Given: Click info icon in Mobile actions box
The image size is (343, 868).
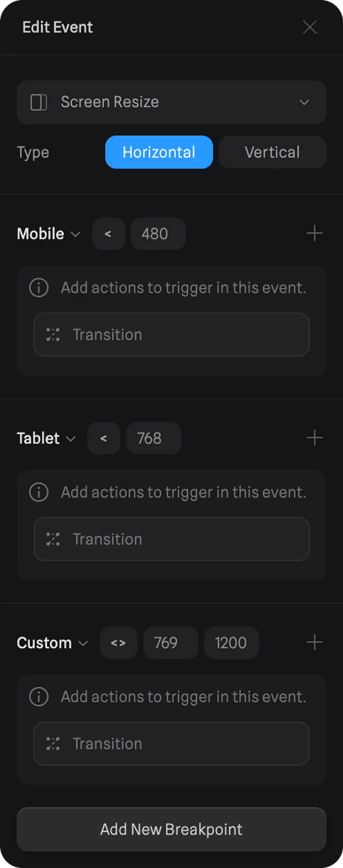Looking at the screenshot, I should (x=39, y=288).
